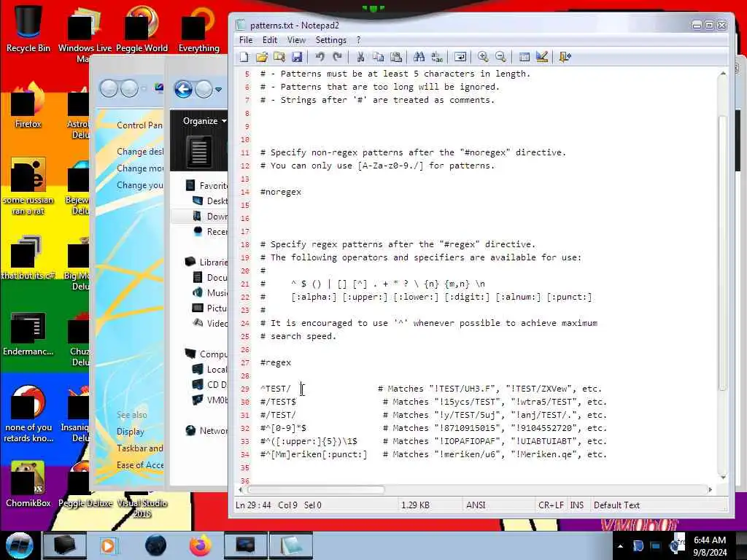Screen dimensions: 747x560
Task: Select Everything desktop shortcut
Action: click(198, 28)
